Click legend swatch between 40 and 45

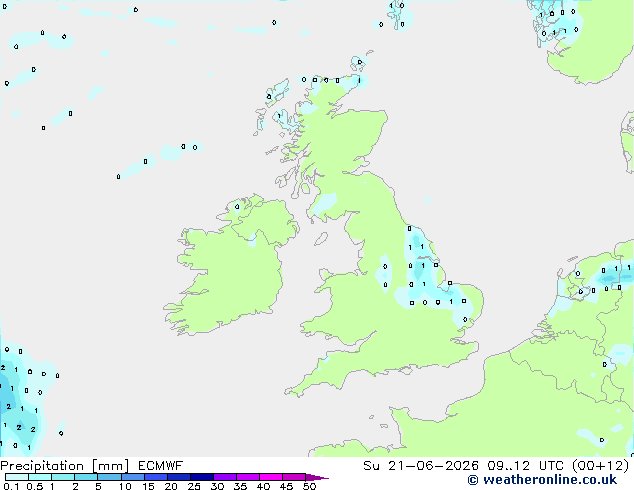pos(271,477)
